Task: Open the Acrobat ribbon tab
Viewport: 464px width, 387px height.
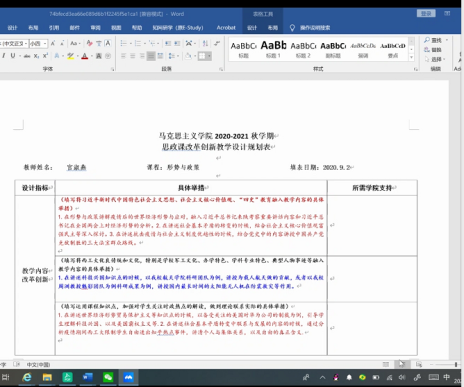Action: 226,28
